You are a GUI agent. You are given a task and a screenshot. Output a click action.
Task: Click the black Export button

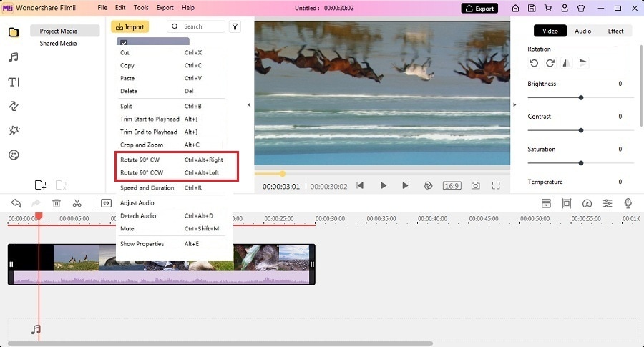(x=479, y=8)
